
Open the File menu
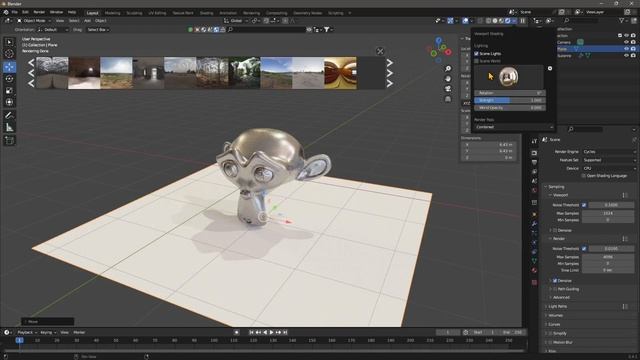click(14, 12)
